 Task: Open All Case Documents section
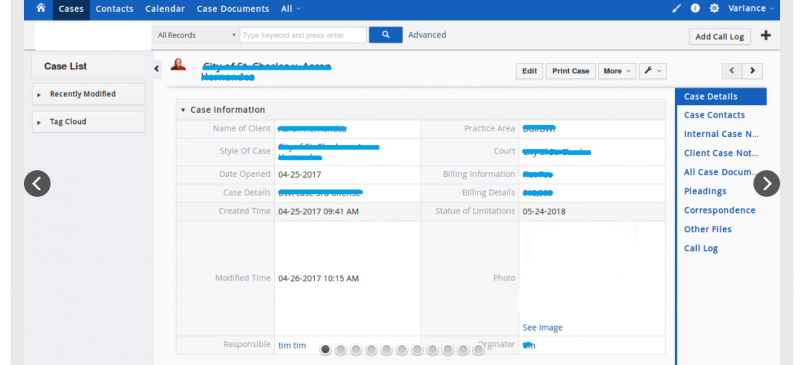(x=721, y=172)
